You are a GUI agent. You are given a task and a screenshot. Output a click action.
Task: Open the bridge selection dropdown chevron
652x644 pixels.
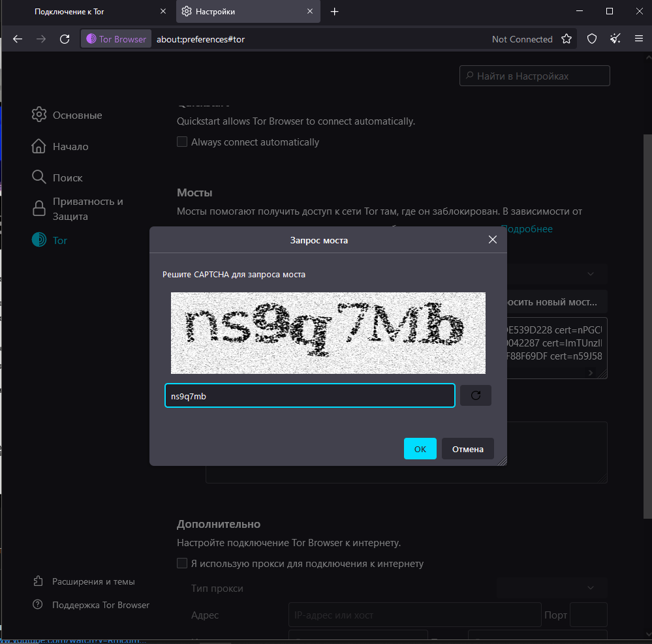click(x=591, y=274)
